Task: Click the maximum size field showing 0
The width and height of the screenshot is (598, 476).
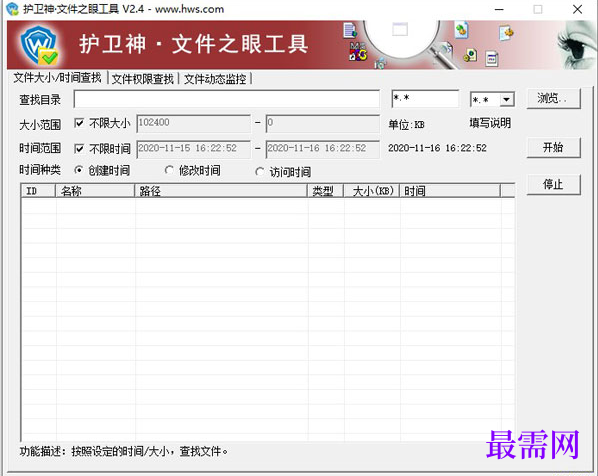Action: click(323, 124)
